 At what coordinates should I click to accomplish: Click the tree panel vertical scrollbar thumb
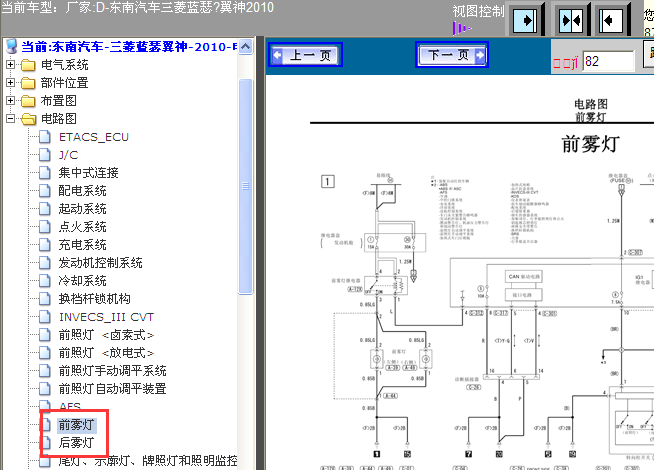[246, 186]
